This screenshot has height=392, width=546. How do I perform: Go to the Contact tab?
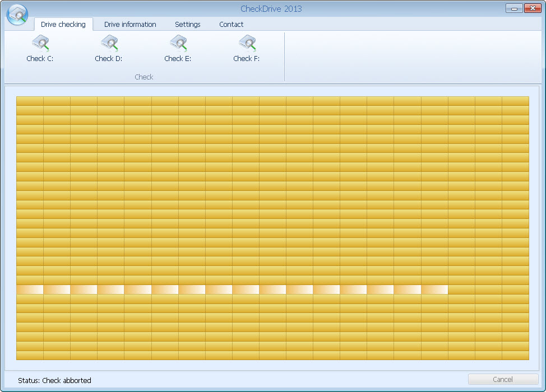pyautogui.click(x=231, y=24)
